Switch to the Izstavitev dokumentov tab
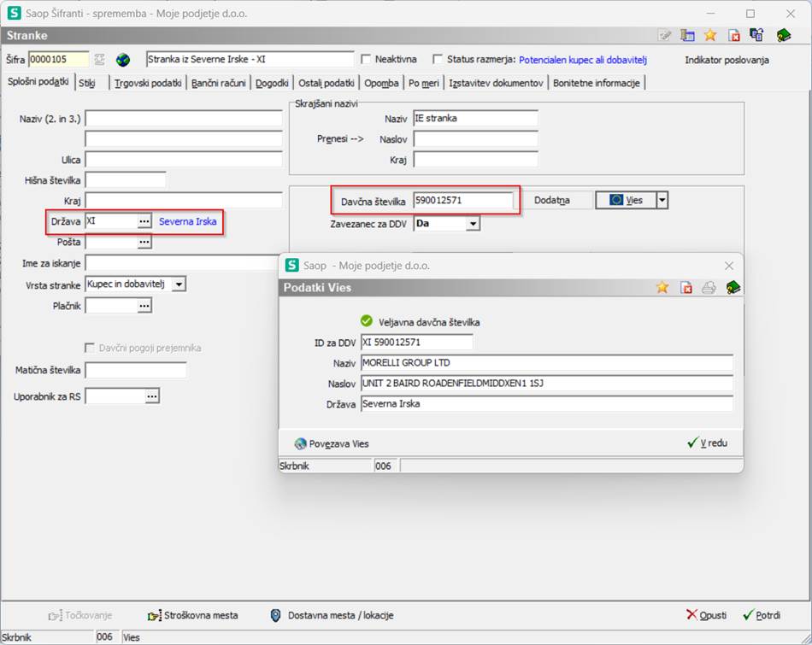The height and width of the screenshot is (645, 812). point(496,83)
